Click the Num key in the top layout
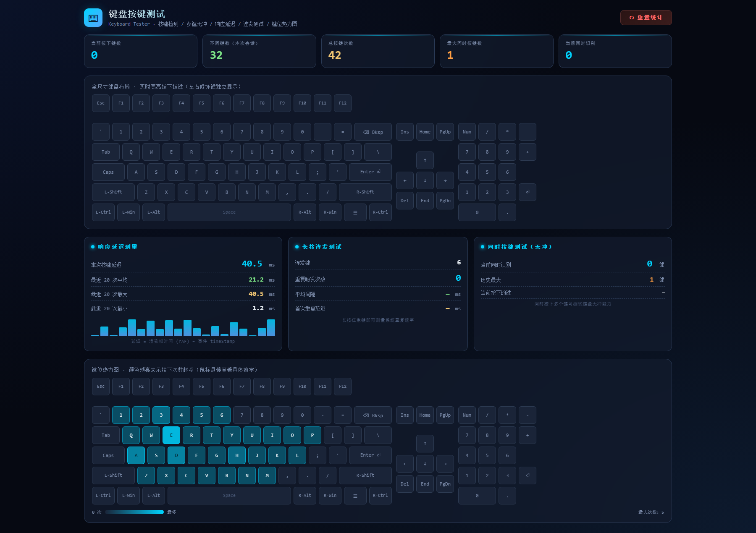 click(x=467, y=132)
